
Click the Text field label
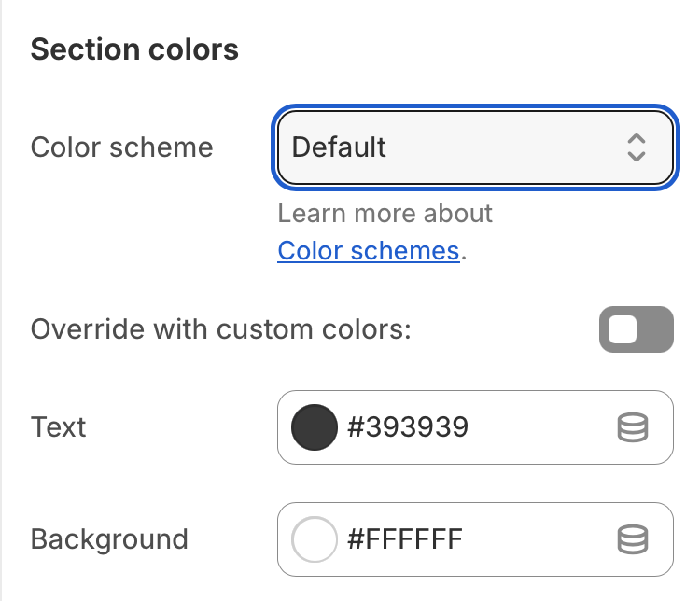(x=58, y=426)
